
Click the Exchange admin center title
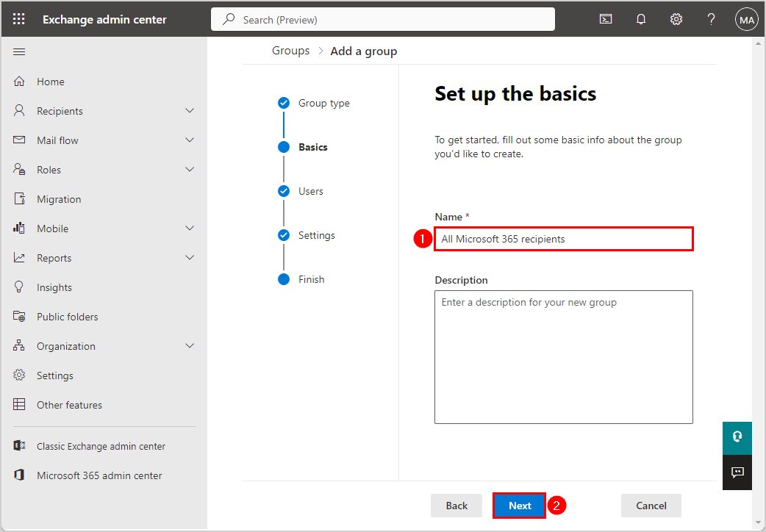click(x=104, y=20)
